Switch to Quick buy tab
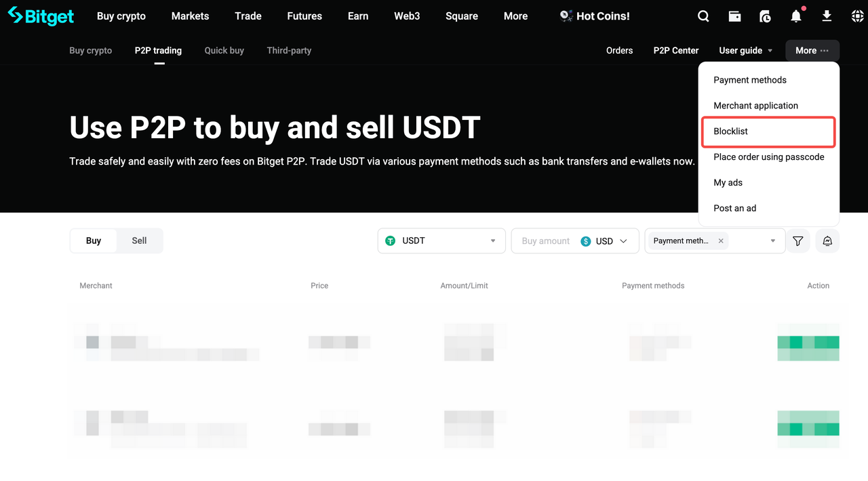The width and height of the screenshot is (868, 481). coord(224,50)
